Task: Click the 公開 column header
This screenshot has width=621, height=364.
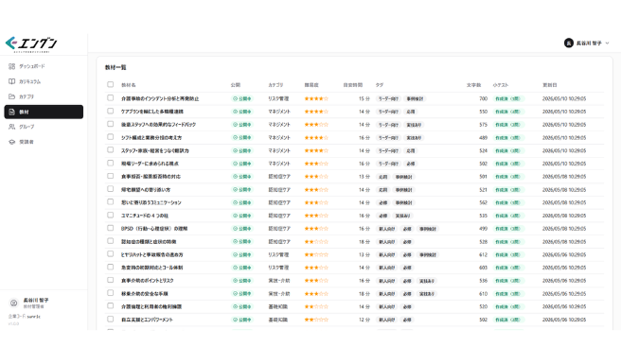Action: coord(236,85)
